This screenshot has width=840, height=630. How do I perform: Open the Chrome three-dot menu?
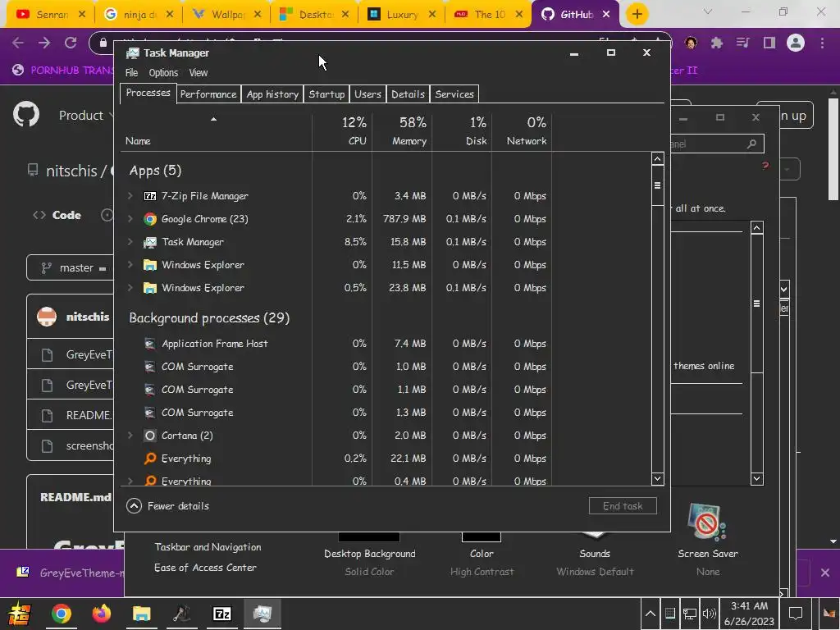point(822,43)
